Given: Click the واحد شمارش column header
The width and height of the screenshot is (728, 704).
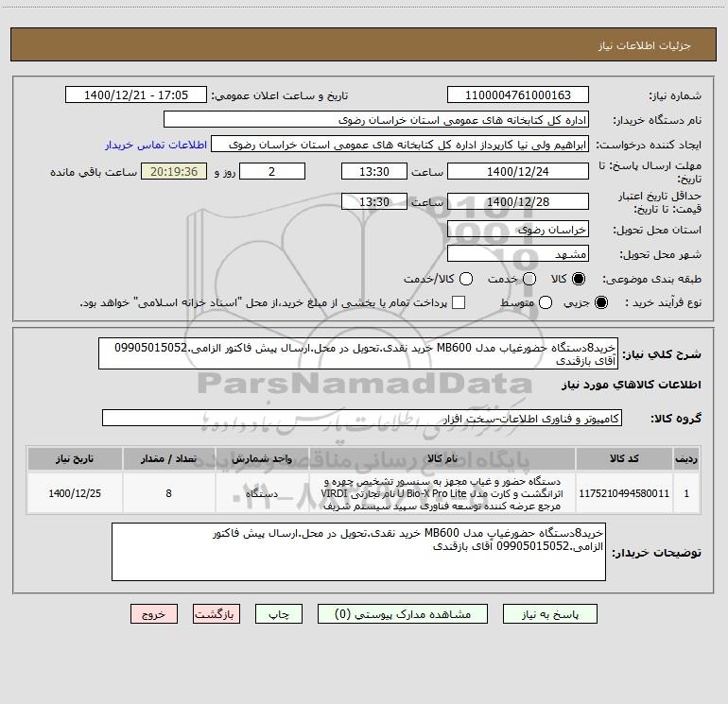Looking at the screenshot, I should point(262,459).
